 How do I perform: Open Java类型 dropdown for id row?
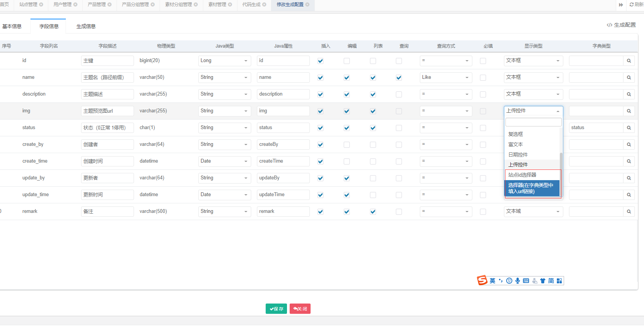click(x=225, y=61)
